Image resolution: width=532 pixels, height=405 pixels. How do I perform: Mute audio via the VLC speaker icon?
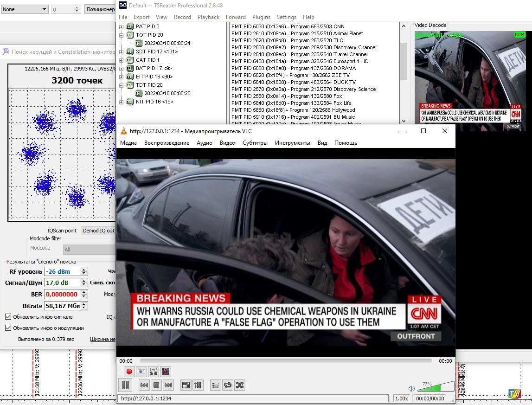pos(411,388)
